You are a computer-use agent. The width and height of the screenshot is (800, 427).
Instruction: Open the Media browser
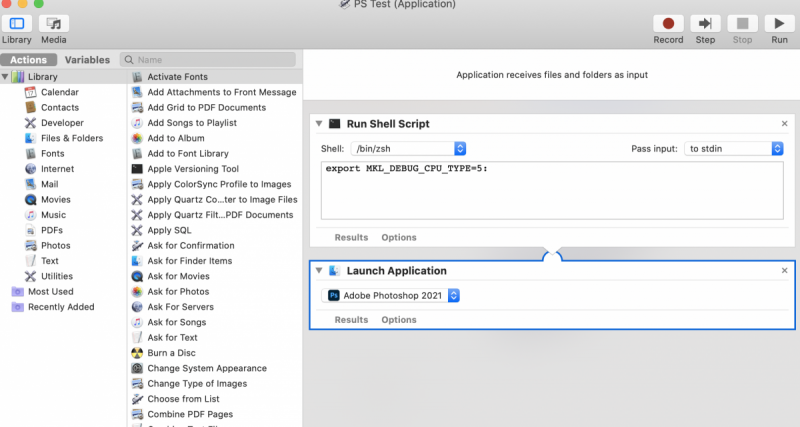[54, 23]
